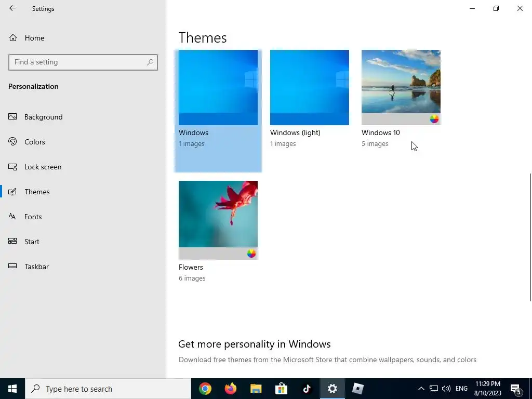Open the Lock screen settings page
The image size is (532, 399).
click(83, 167)
